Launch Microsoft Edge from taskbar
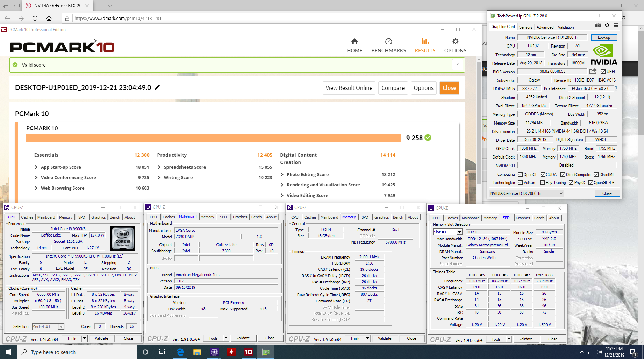The width and height of the screenshot is (644, 359). tap(180, 352)
